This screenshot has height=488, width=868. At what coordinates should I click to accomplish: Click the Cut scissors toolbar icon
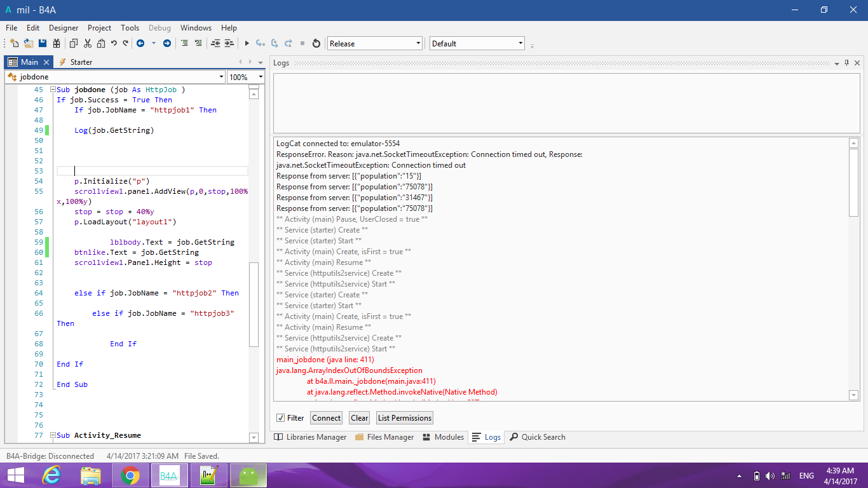[x=87, y=43]
